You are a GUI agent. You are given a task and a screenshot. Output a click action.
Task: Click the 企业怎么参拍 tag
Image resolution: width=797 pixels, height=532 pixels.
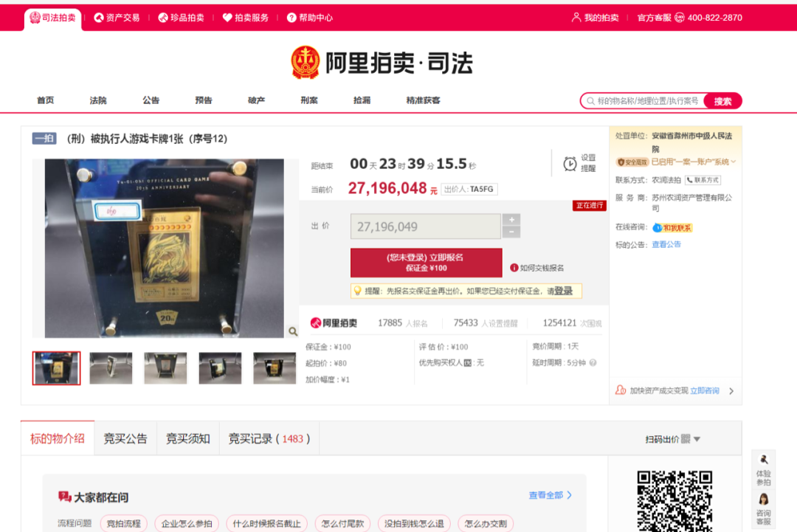click(187, 523)
